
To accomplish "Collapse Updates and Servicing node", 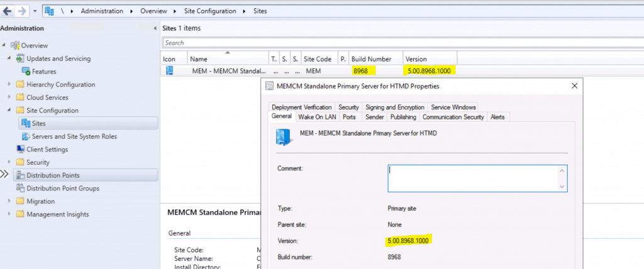I will tap(9, 58).
